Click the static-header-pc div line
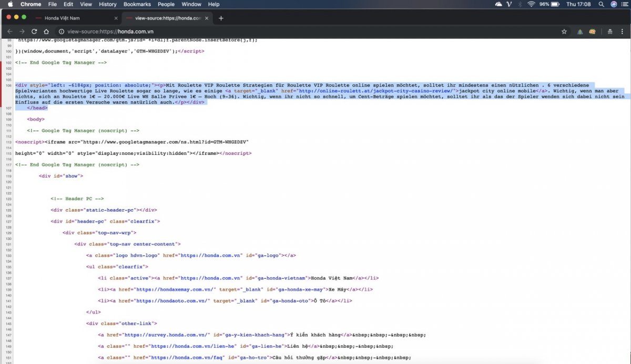 coord(104,210)
